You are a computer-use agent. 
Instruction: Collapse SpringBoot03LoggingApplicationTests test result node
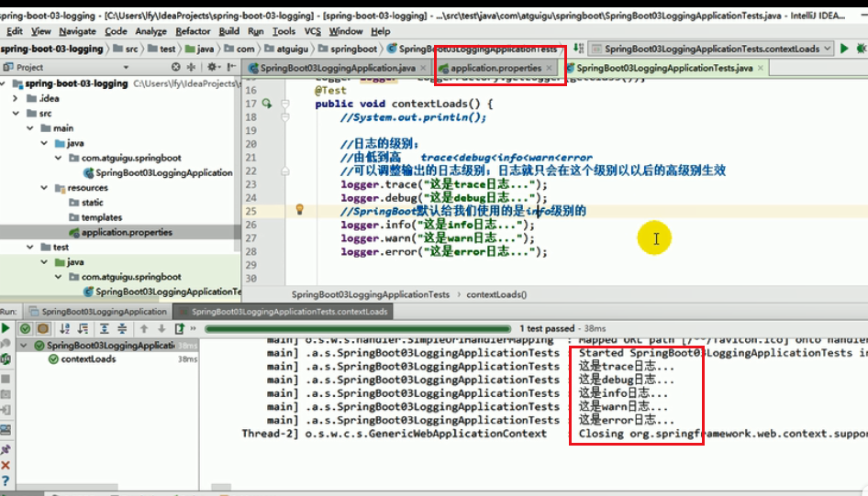coord(23,346)
